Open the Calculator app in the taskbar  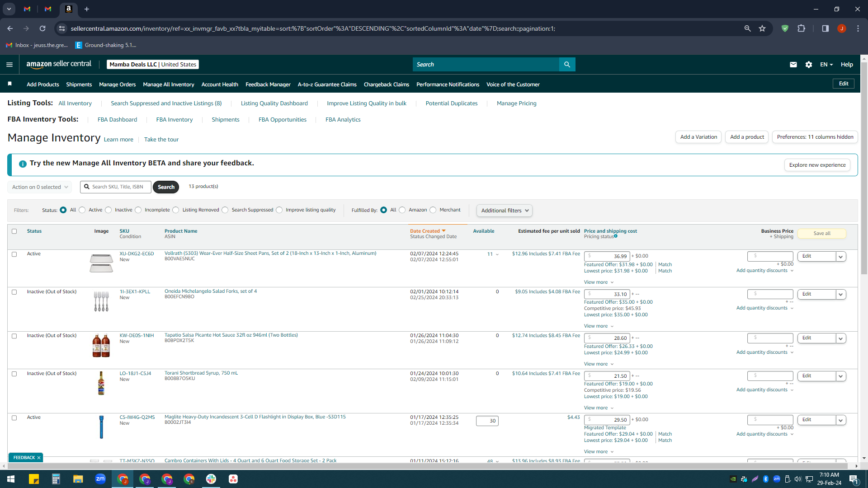tap(56, 479)
